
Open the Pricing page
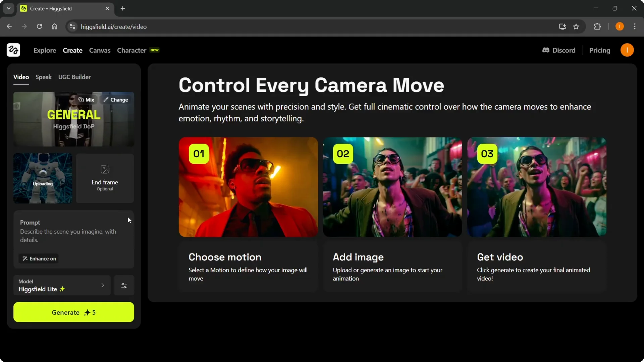point(600,50)
